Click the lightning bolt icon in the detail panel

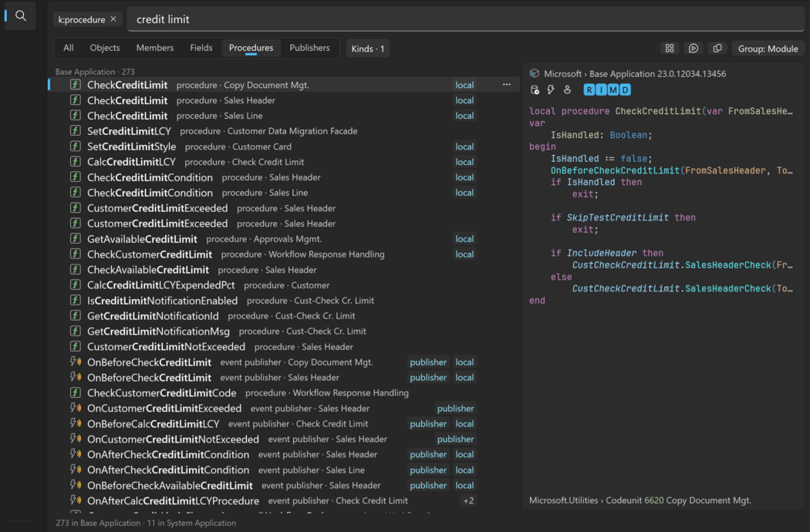pos(551,90)
